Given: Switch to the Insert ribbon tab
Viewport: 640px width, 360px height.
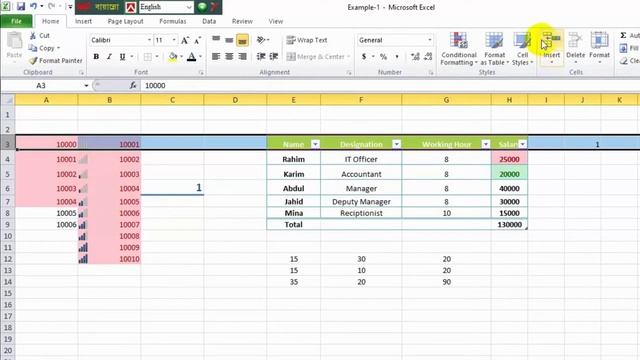Looking at the screenshot, I should pyautogui.click(x=83, y=21).
